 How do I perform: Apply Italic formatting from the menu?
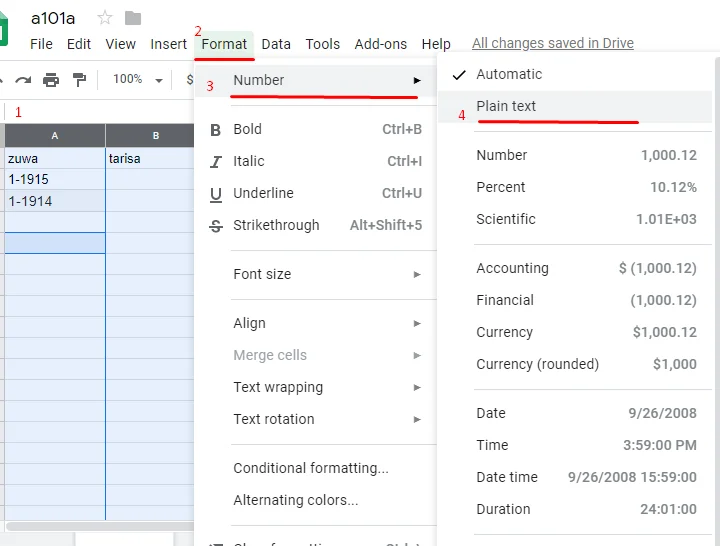tap(315, 161)
